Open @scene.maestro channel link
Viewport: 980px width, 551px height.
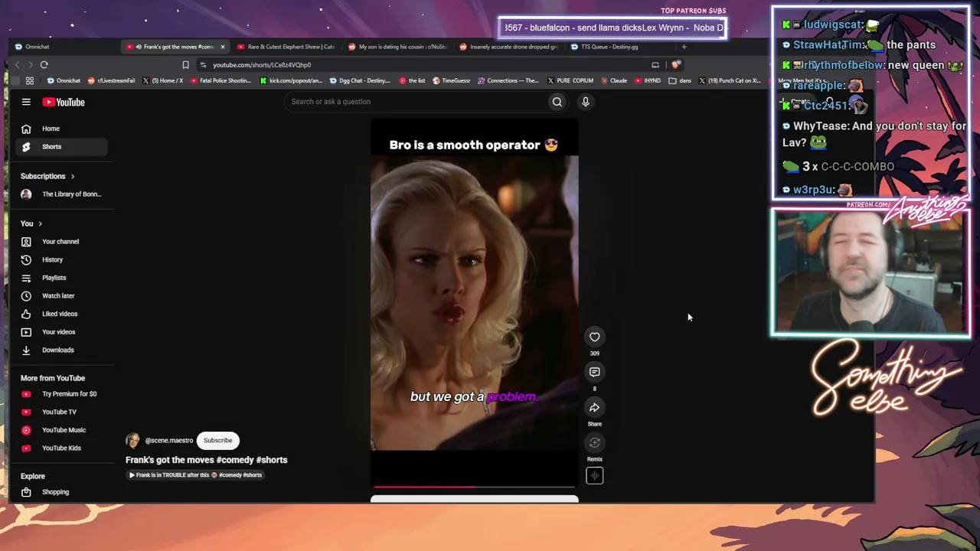169,441
